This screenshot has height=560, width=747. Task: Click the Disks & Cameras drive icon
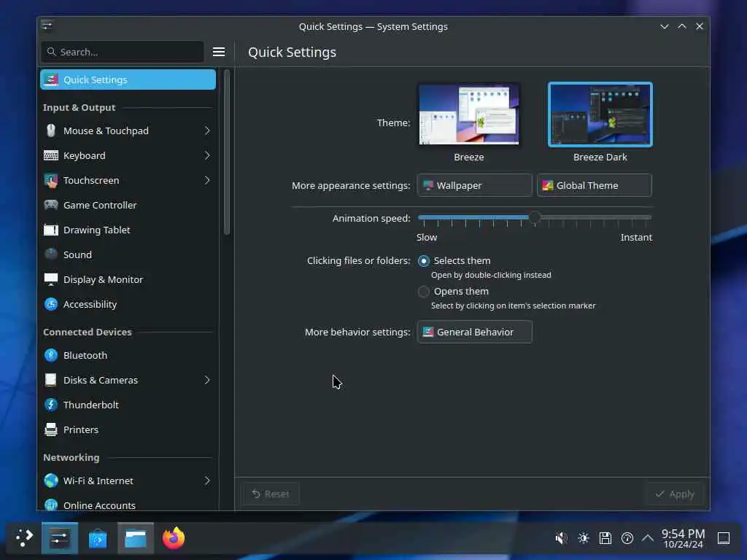click(x=51, y=380)
